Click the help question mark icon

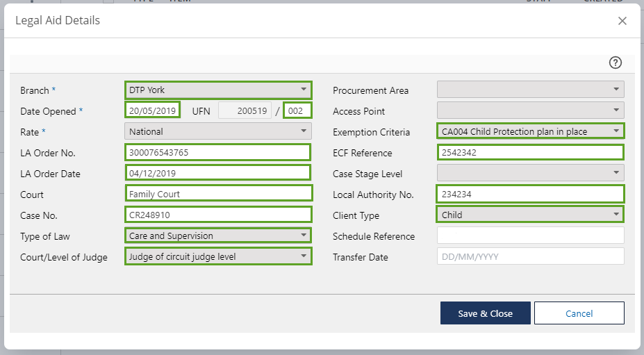tap(615, 63)
